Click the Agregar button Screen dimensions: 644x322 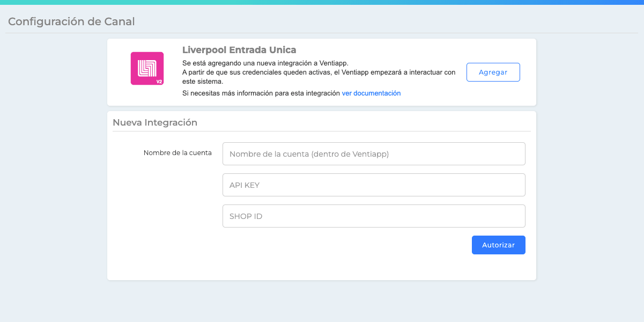tap(493, 72)
